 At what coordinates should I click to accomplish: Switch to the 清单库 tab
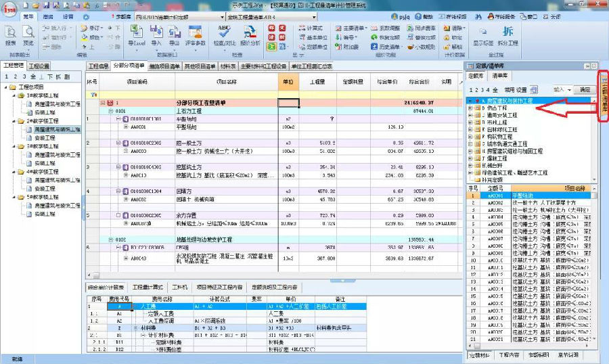point(500,76)
